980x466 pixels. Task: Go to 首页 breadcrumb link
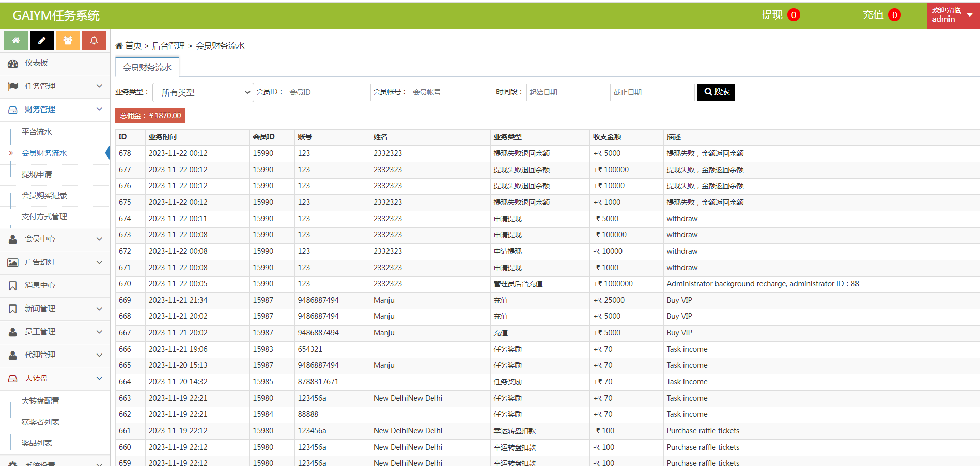coord(133,46)
